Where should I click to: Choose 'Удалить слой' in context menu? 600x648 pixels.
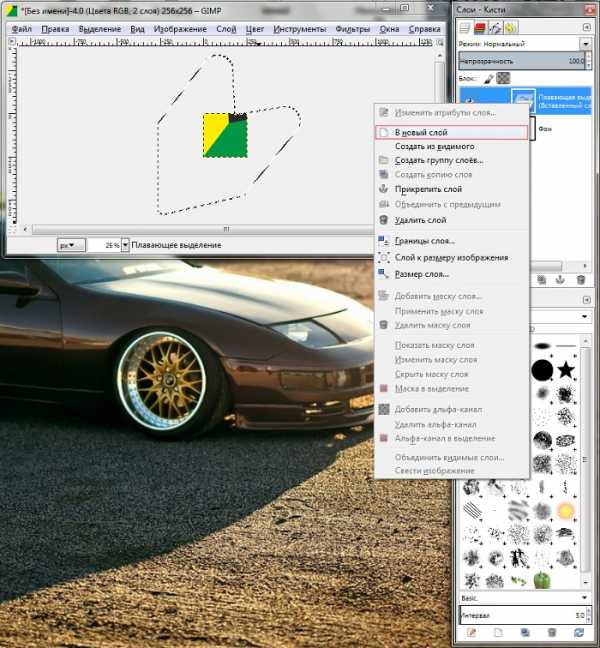pos(452,220)
